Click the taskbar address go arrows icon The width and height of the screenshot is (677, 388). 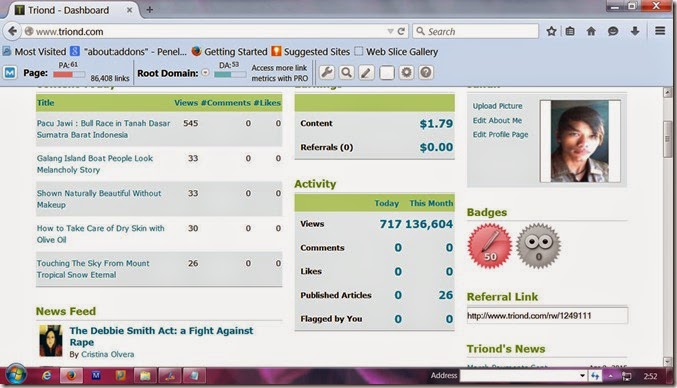(x=595, y=376)
